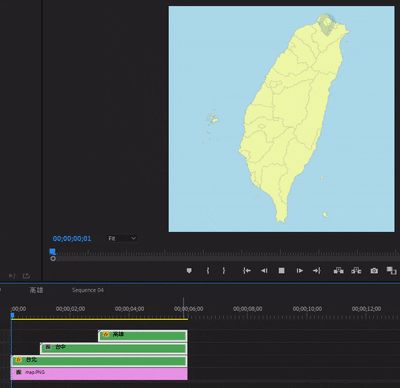Select the 高雄 clip on the timeline
Image resolution: width=400 pixels, height=388 pixels.
143,336
